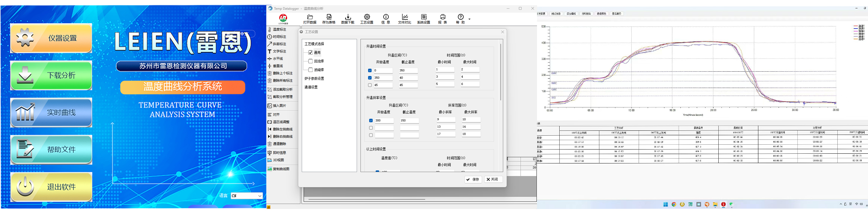The width and height of the screenshot is (868, 217).
Task: Uncheck the 通用 process mode checkbox
Action: (x=310, y=53)
